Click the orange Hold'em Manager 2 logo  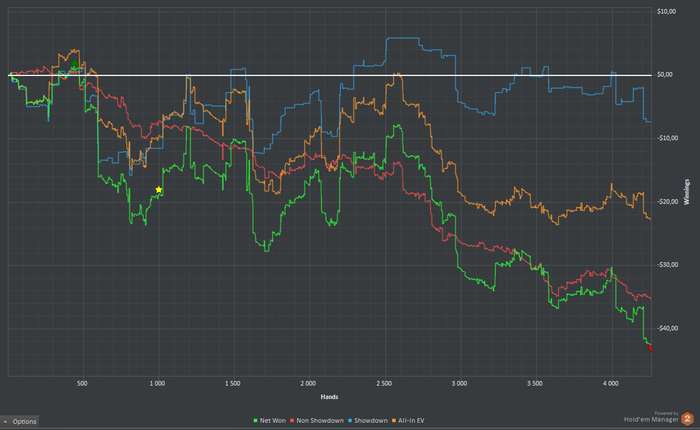(x=688, y=419)
